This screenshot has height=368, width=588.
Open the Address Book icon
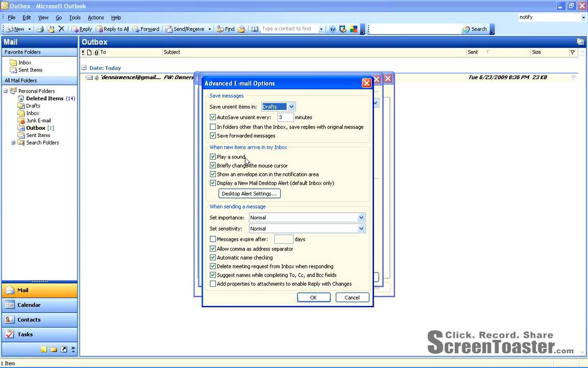pos(255,29)
